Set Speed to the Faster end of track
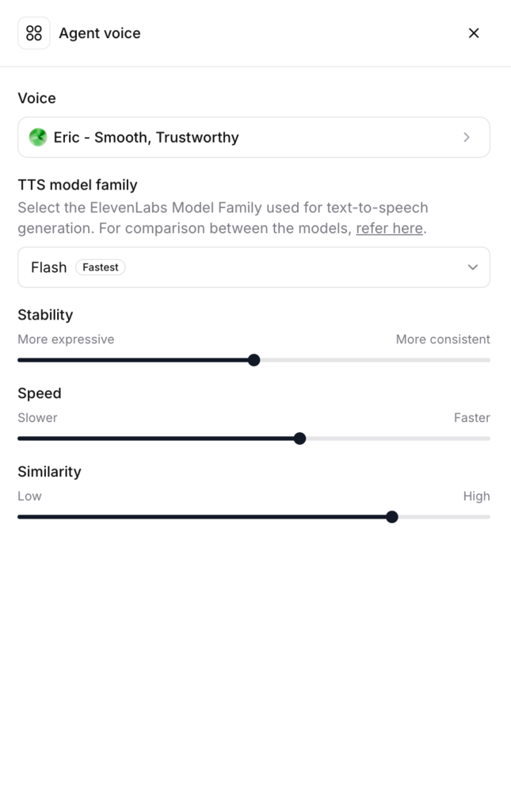511x812 pixels. (x=488, y=439)
